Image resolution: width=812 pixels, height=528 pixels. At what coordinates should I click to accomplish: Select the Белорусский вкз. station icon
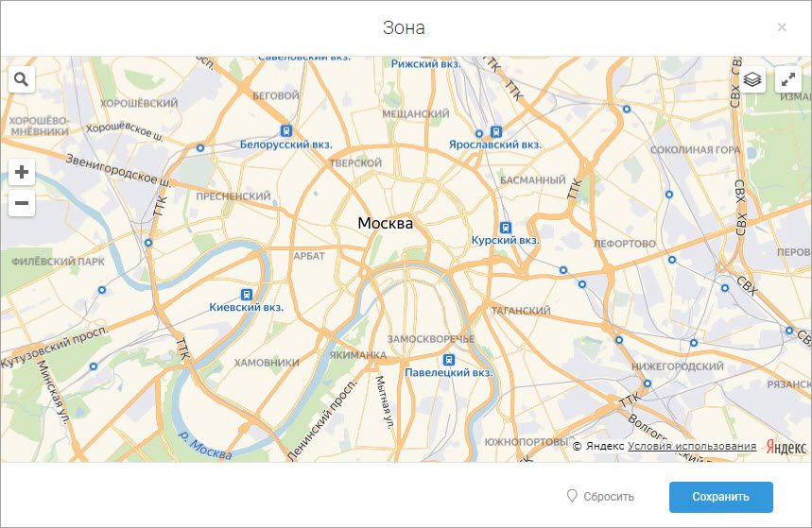tap(285, 131)
